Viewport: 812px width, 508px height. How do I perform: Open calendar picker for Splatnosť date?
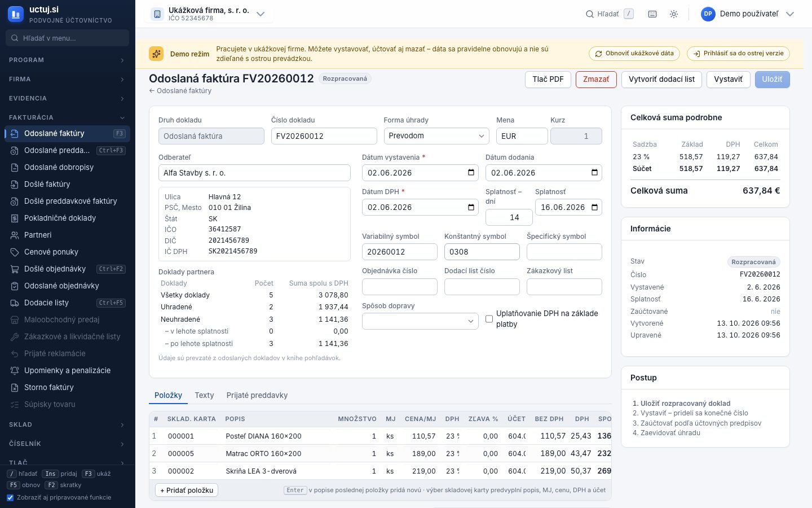[x=594, y=207]
